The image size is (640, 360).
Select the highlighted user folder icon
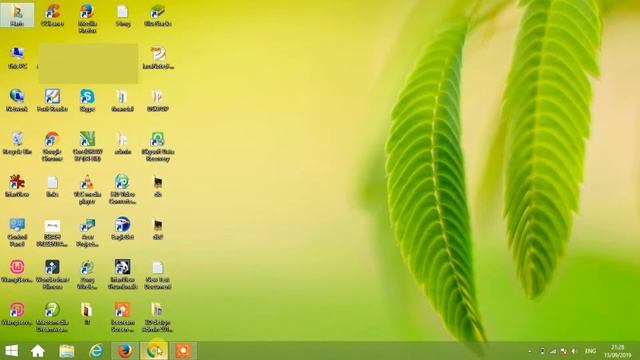click(17, 15)
